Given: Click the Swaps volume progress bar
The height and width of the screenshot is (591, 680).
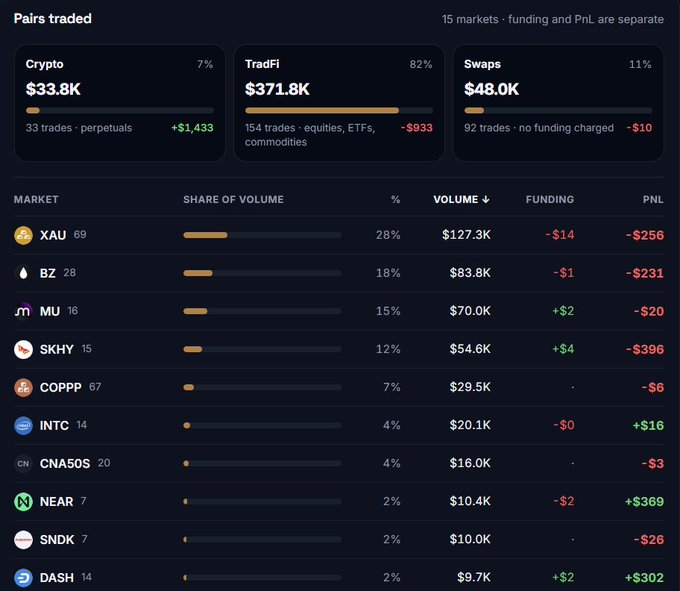Looking at the screenshot, I should click(x=558, y=111).
